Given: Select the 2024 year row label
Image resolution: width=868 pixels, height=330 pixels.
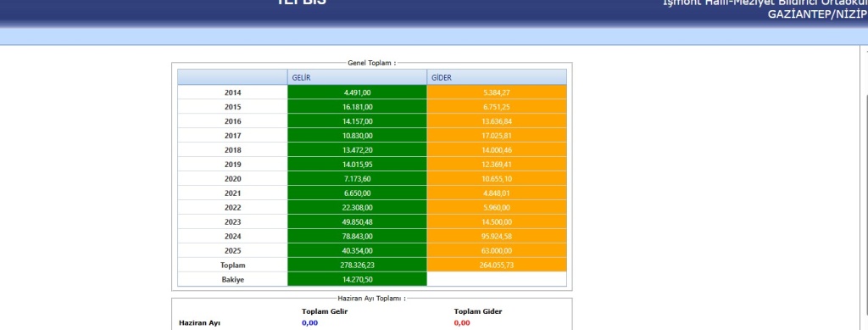Looking at the screenshot, I should 232,237.
